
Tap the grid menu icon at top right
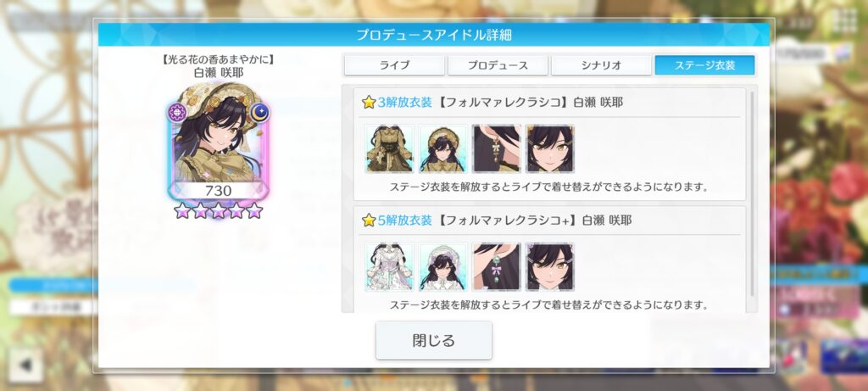pyautogui.click(x=845, y=21)
